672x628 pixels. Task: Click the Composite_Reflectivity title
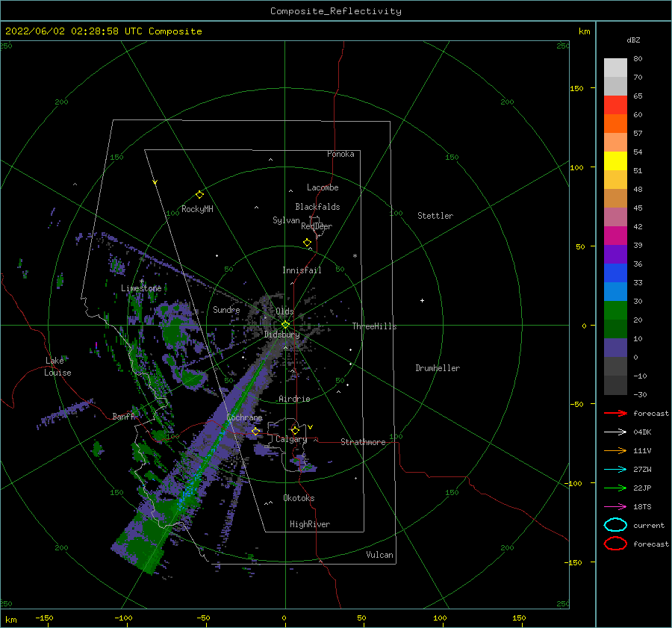336,11
